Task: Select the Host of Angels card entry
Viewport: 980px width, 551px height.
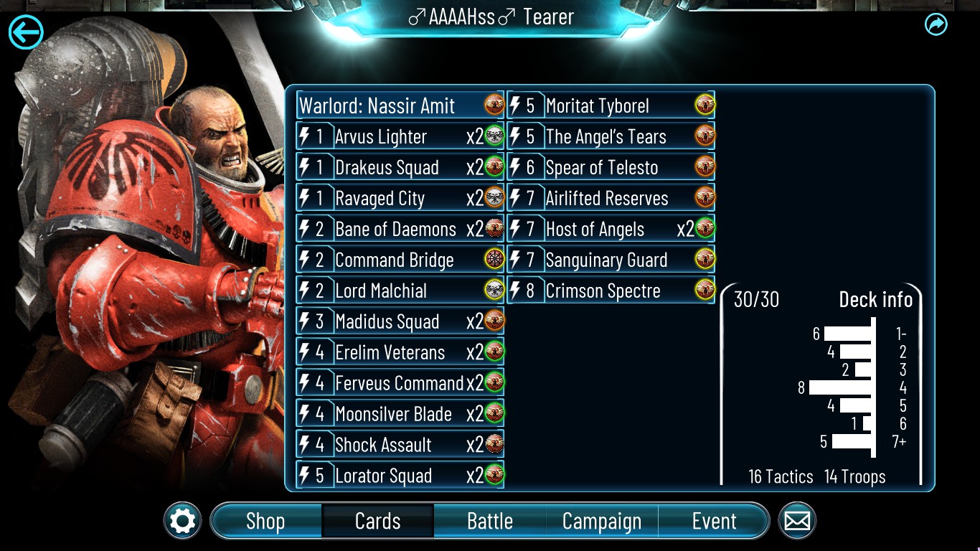Action: click(x=611, y=229)
